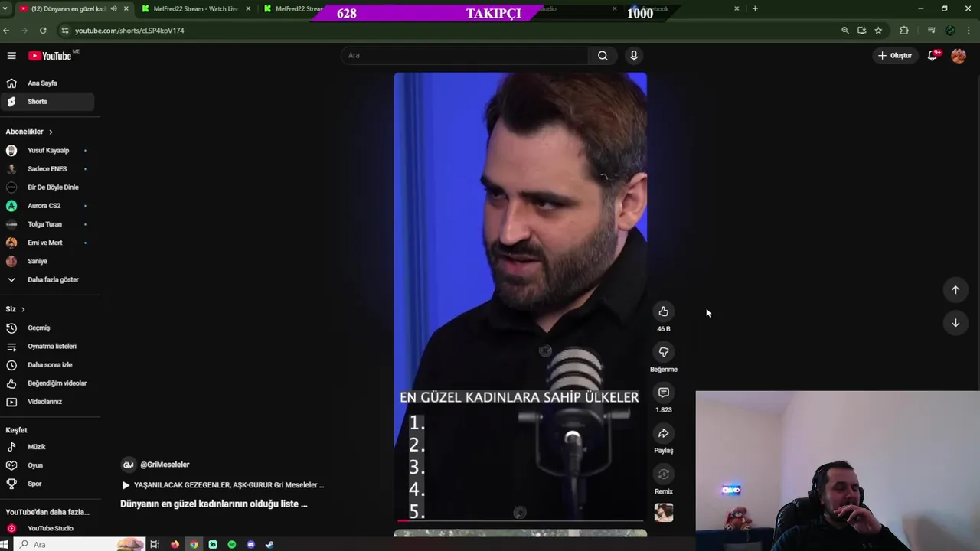
Task: Open the YouTube hamburger guide menu
Action: coord(11,56)
